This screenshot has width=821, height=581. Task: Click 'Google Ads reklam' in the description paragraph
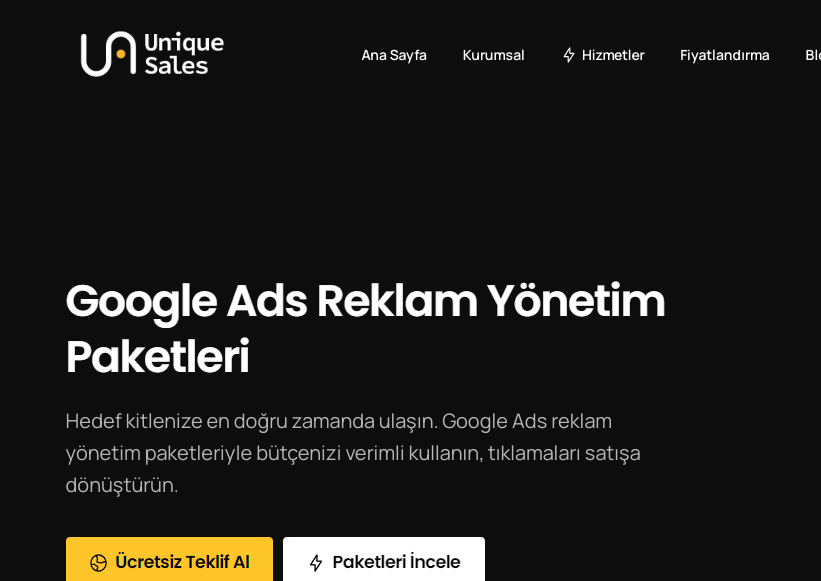click(x=526, y=421)
